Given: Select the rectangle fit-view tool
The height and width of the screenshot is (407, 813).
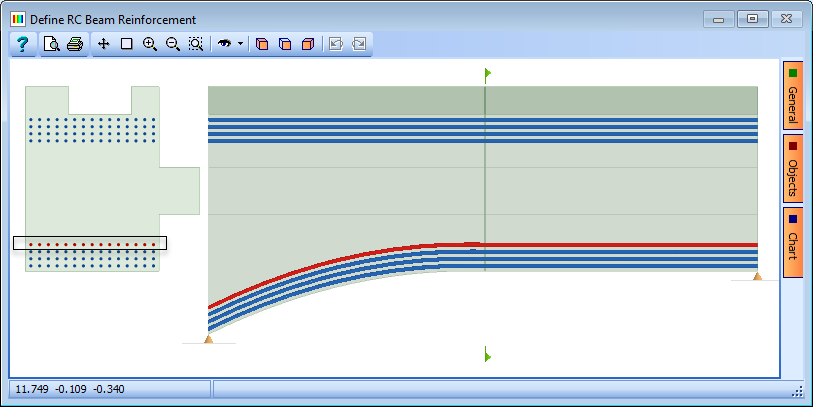Looking at the screenshot, I should (x=127, y=44).
